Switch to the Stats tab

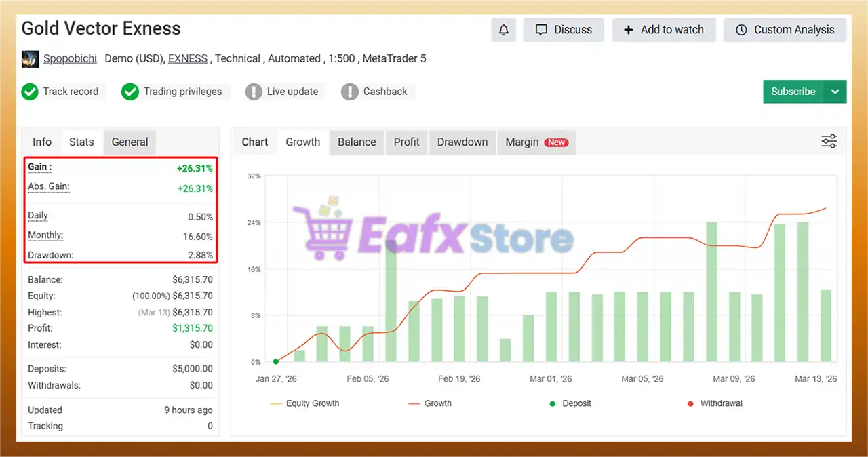(81, 142)
